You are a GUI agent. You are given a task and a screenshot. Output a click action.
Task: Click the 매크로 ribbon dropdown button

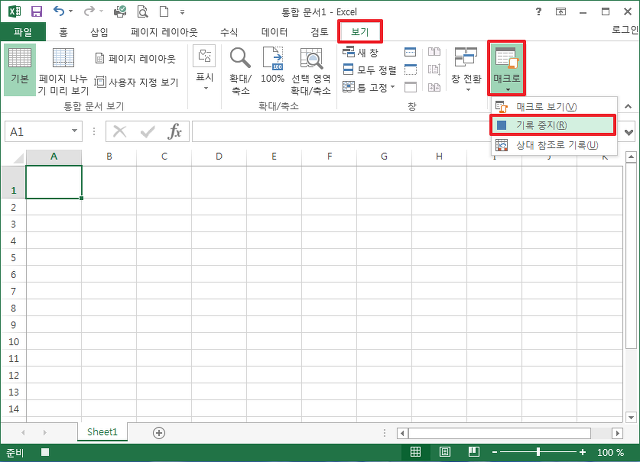507,68
